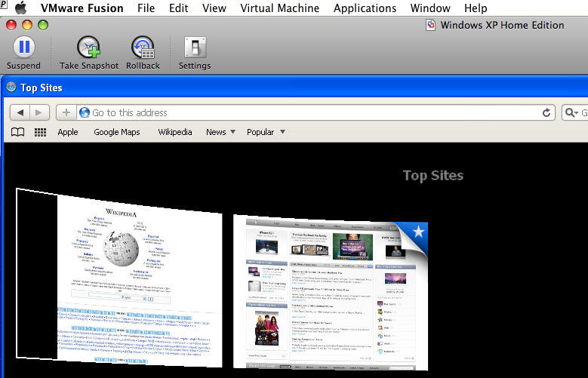Open the Virtual Machine menu

click(x=280, y=8)
